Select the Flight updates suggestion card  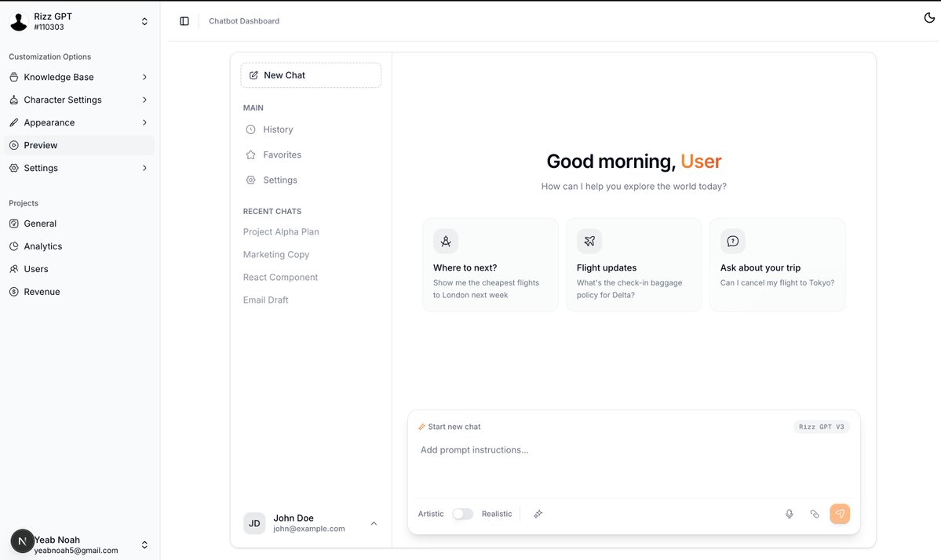coord(633,264)
